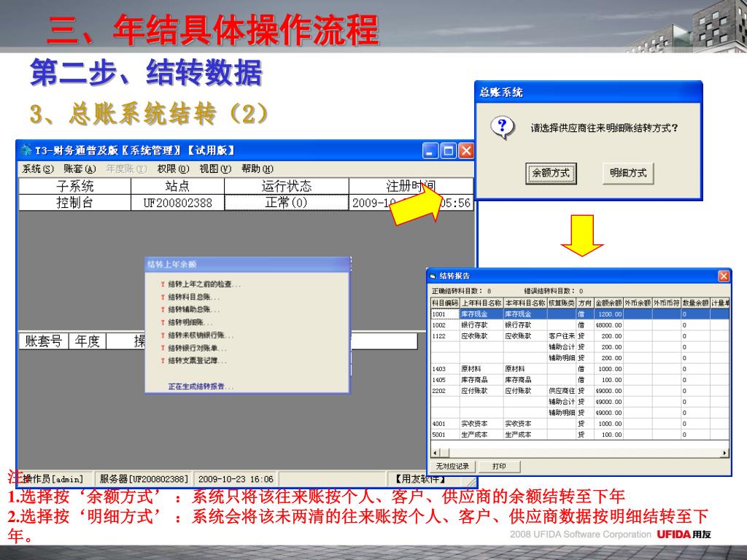Click the 站点 column header

[x=177, y=186]
